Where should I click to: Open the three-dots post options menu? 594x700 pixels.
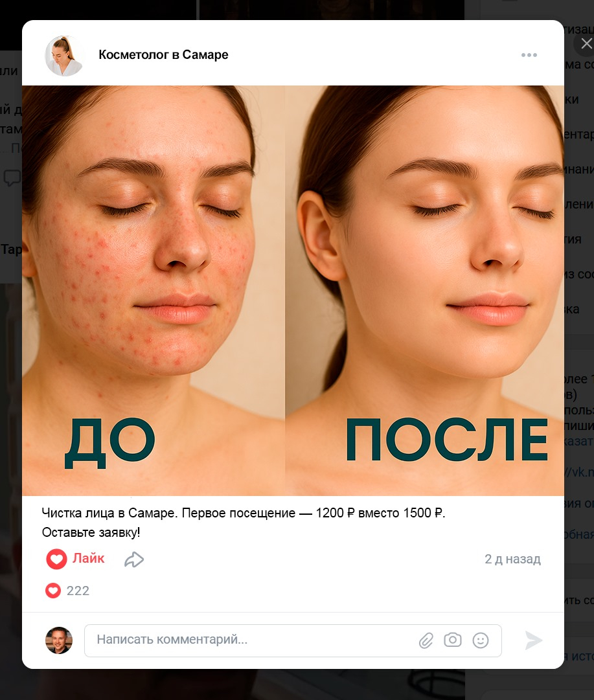tap(529, 55)
